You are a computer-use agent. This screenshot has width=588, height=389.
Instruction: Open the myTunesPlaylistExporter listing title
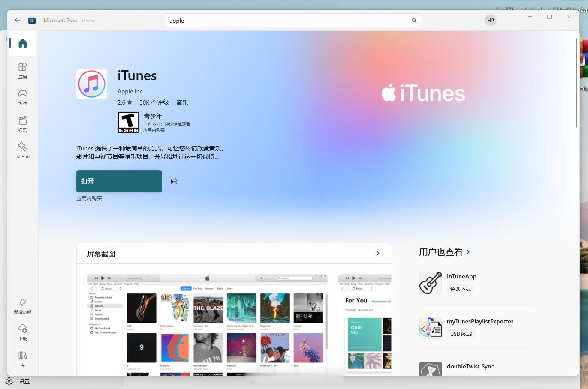coord(480,321)
